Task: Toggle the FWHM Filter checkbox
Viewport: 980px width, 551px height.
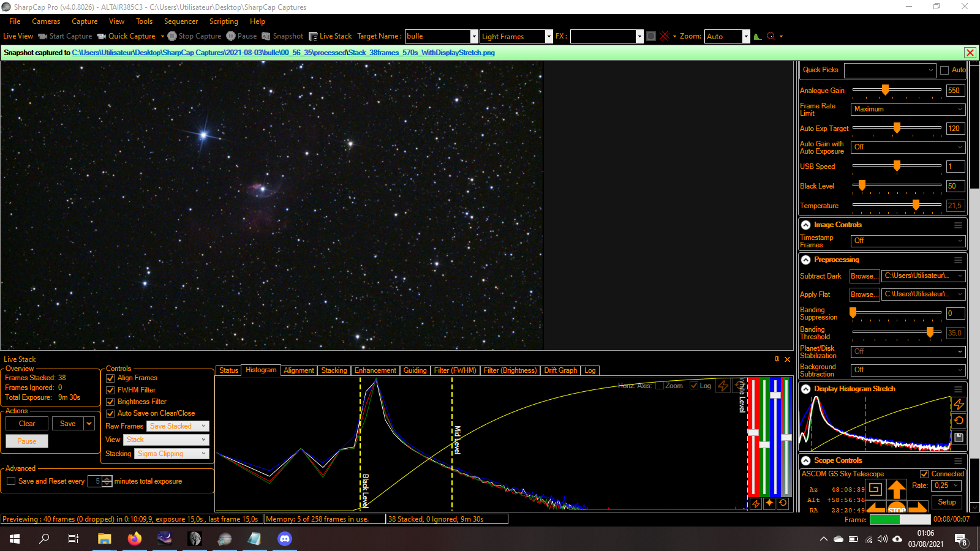Action: point(110,390)
